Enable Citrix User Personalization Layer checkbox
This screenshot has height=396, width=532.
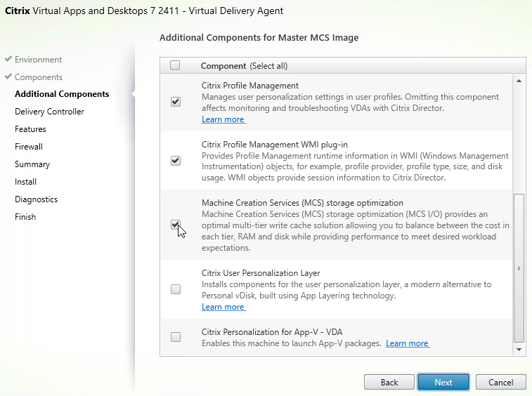176,289
